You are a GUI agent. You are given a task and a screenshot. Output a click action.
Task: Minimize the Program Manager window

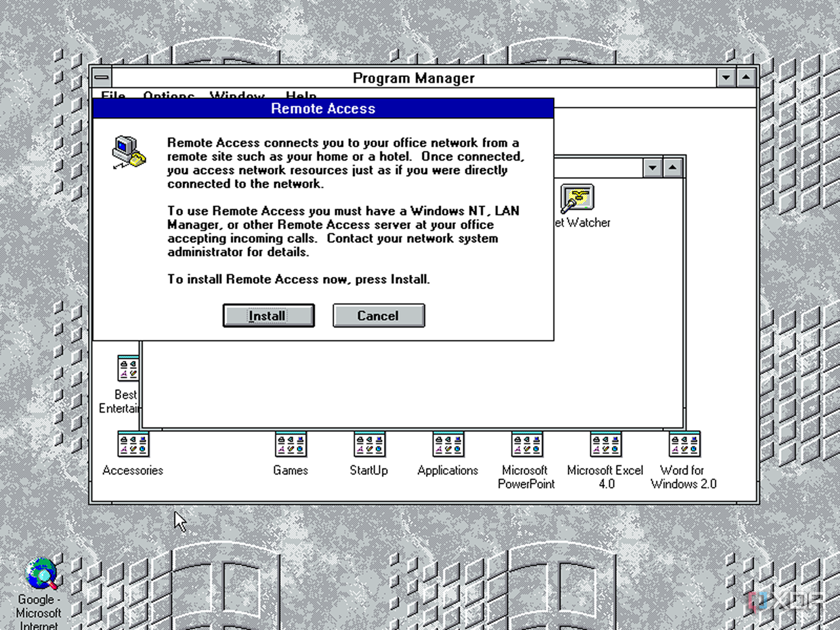click(x=726, y=78)
